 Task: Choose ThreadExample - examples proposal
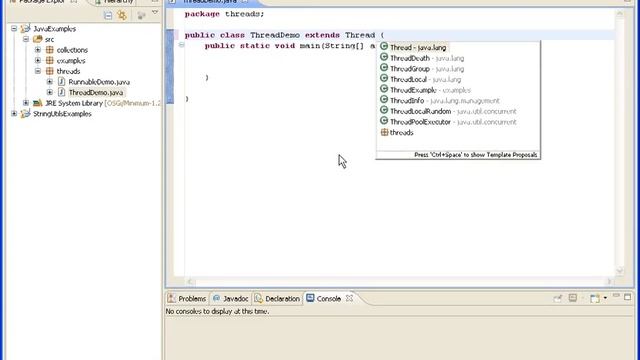coord(458,90)
